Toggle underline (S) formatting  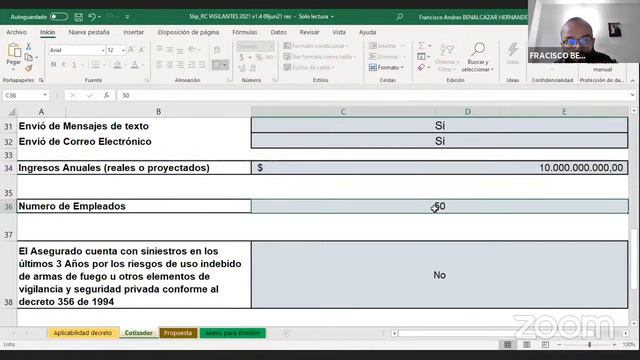(74, 64)
